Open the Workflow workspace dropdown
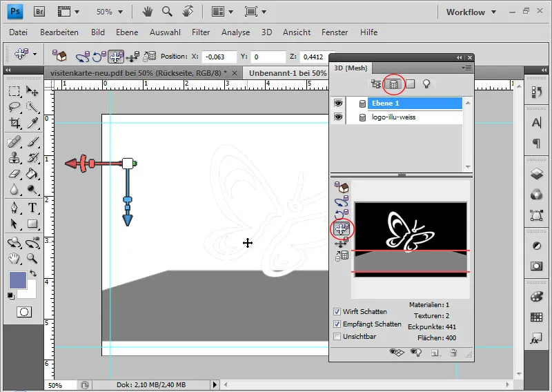This screenshot has height=392, width=552. click(471, 12)
